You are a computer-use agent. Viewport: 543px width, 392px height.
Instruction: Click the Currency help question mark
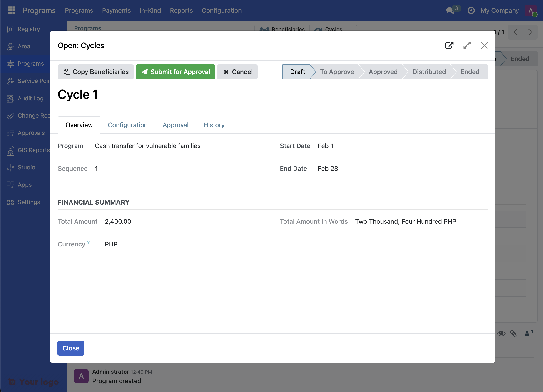[x=88, y=242]
